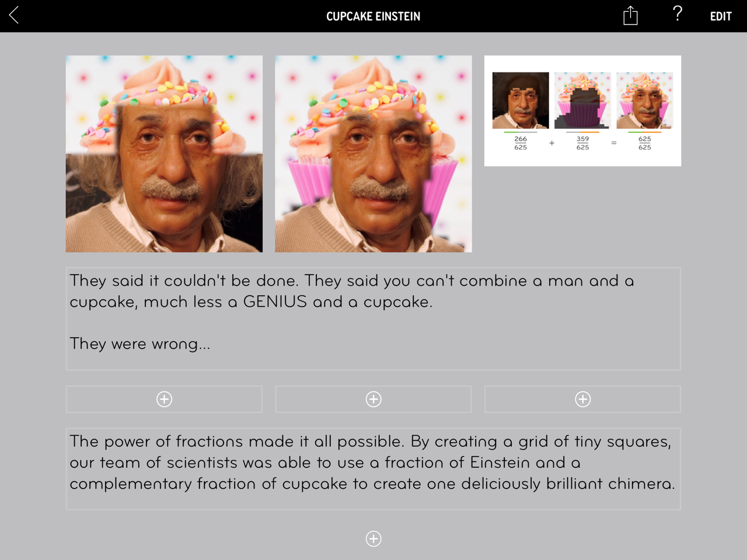This screenshot has height=560, width=747.
Task: Add content with the middle-row center plus icon
Action: pyautogui.click(x=373, y=399)
